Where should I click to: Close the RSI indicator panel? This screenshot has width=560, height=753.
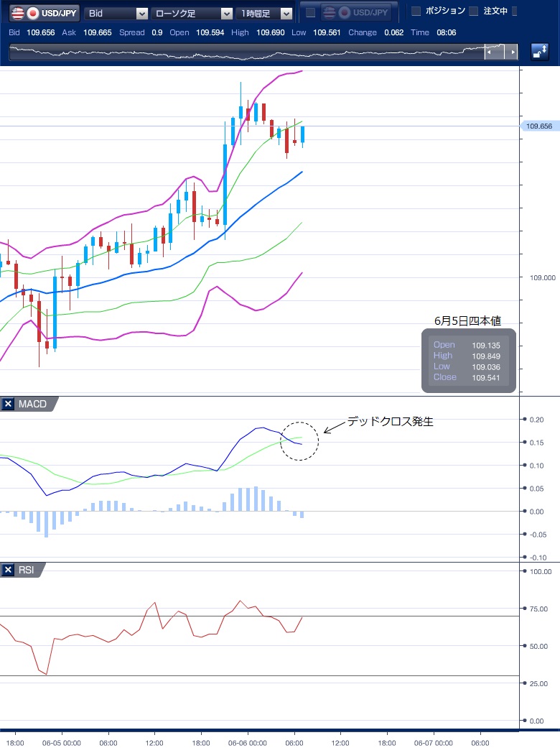[x=8, y=570]
